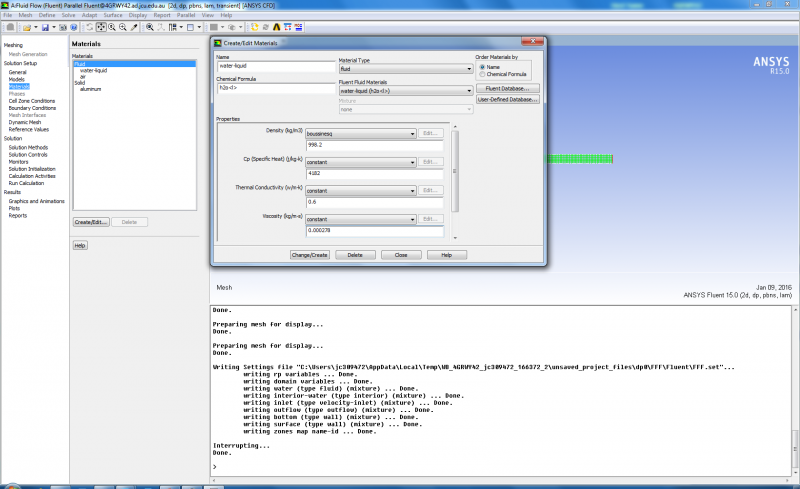Select the Chemical Formula radio button
Viewport: 800px width, 489px height.
click(482, 74)
